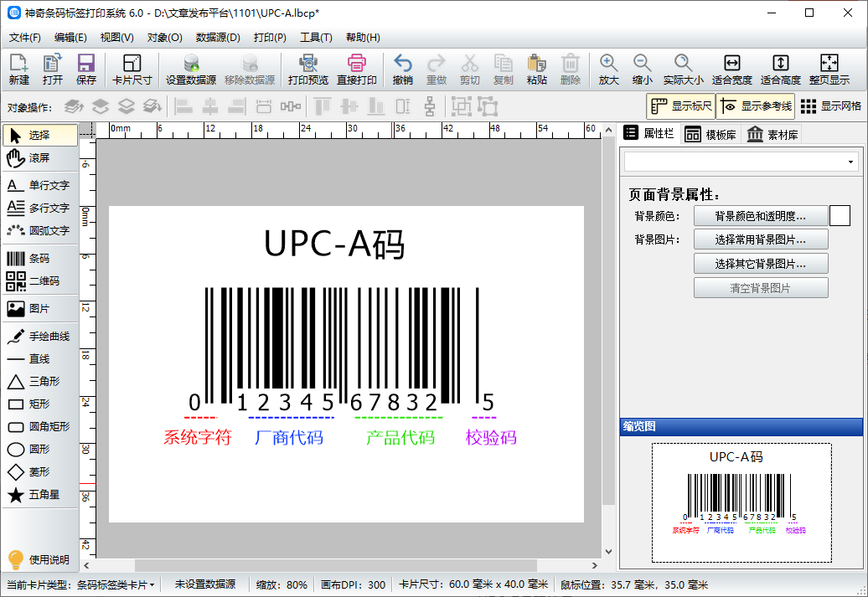Viewport: 868px width, 597px height.
Task: Open the 编辑(E) menu
Action: [x=70, y=38]
